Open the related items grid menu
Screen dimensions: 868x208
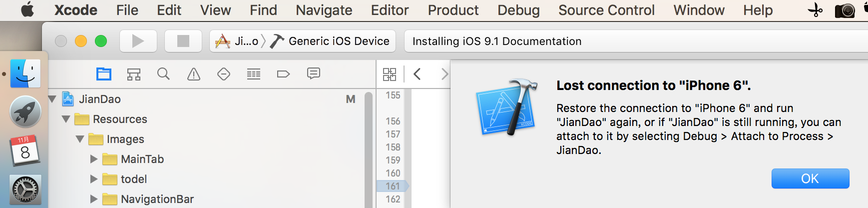click(x=390, y=74)
